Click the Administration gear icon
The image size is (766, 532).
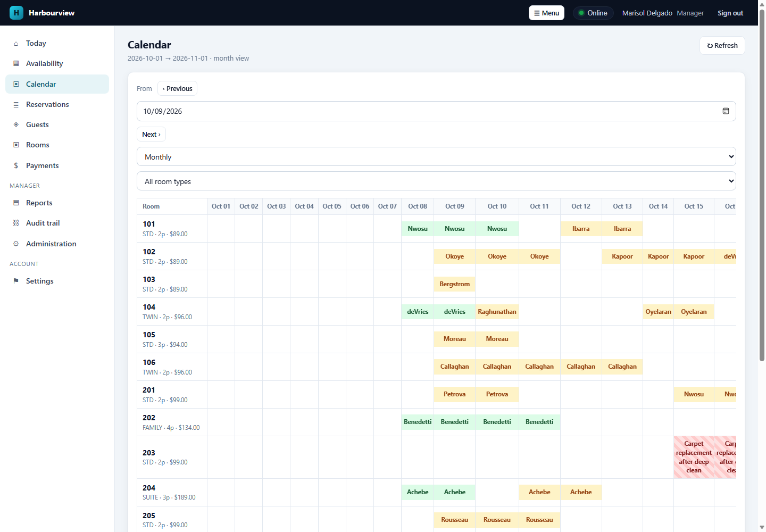coord(16,244)
